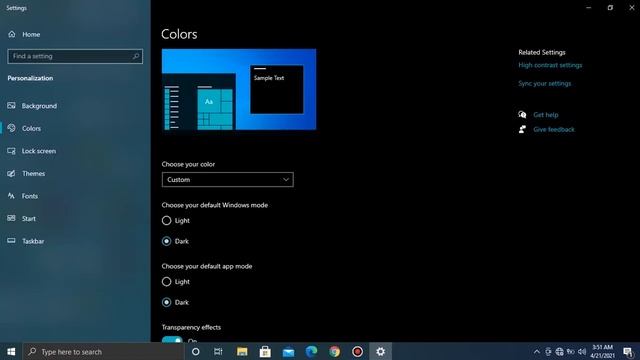This screenshot has height=360, width=640.
Task: Click the taskbar search box
Action: pos(103,351)
